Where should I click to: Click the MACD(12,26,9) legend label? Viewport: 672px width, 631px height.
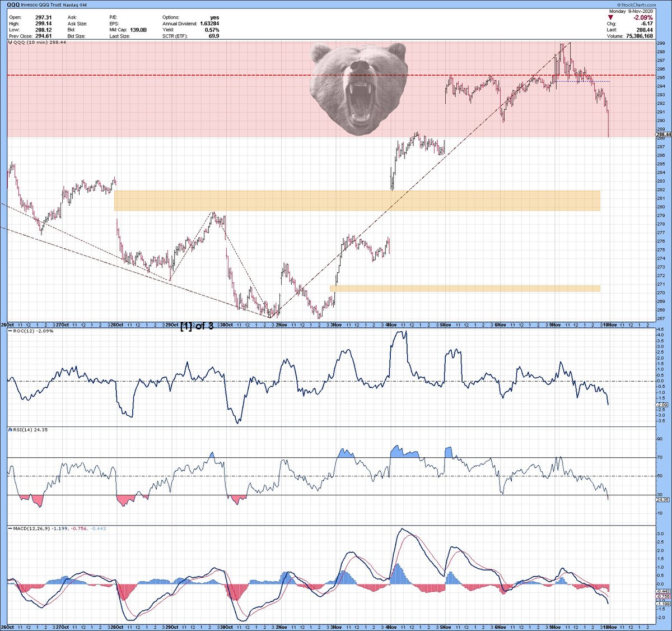click(32, 528)
